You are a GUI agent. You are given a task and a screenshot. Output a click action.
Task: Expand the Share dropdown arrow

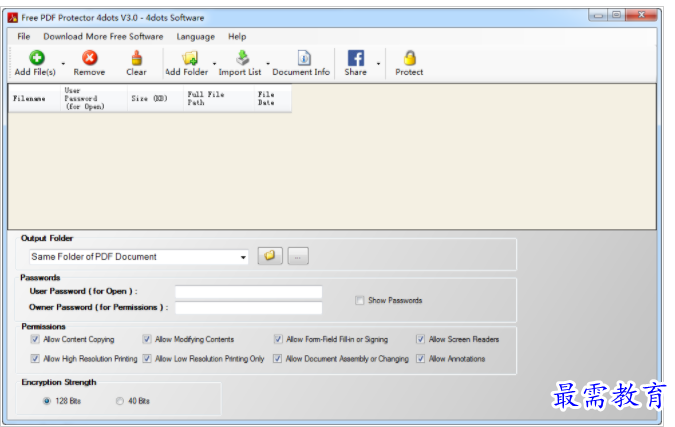(378, 64)
